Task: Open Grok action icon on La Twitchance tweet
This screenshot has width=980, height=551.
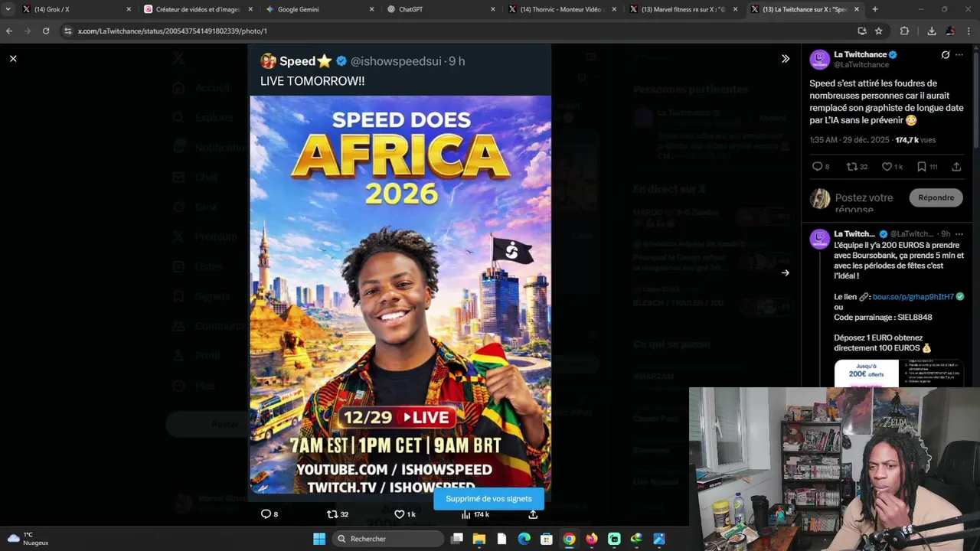Action: coord(946,55)
